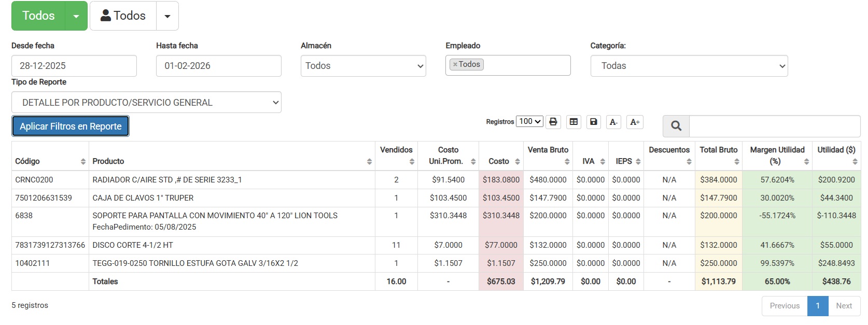Sort table by Costo Uni.Prom. column
The height and width of the screenshot is (325, 868).
click(x=448, y=156)
